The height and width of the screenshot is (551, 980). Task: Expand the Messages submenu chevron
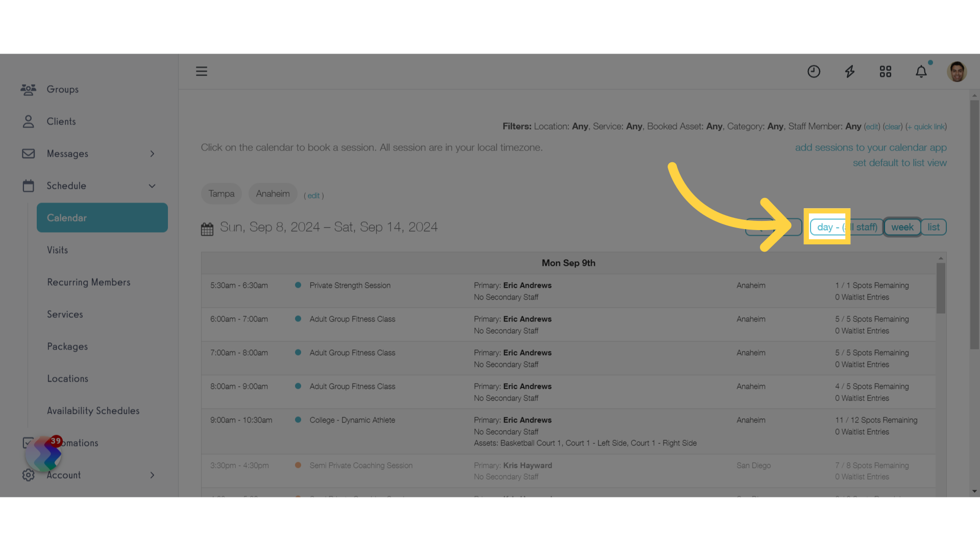(x=152, y=154)
